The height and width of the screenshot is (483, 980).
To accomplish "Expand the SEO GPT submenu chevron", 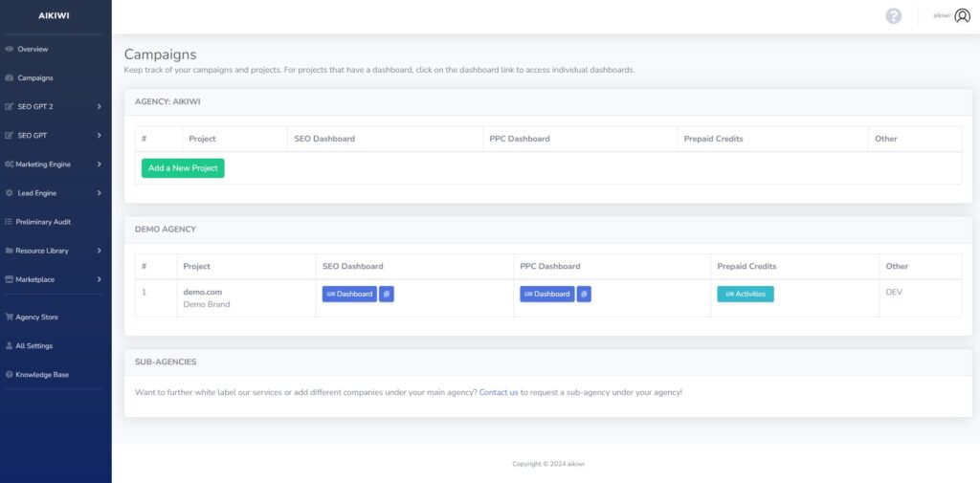I will 100,136.
